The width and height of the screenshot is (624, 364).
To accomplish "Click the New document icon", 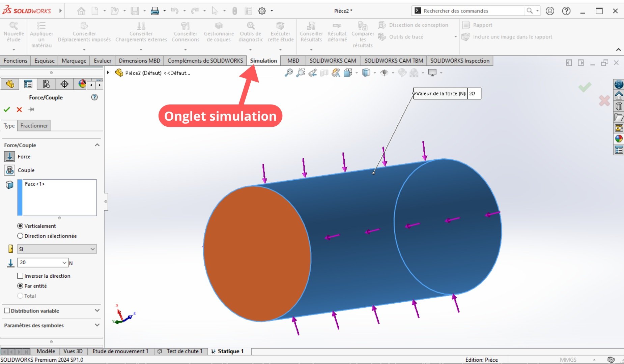I will click(95, 11).
